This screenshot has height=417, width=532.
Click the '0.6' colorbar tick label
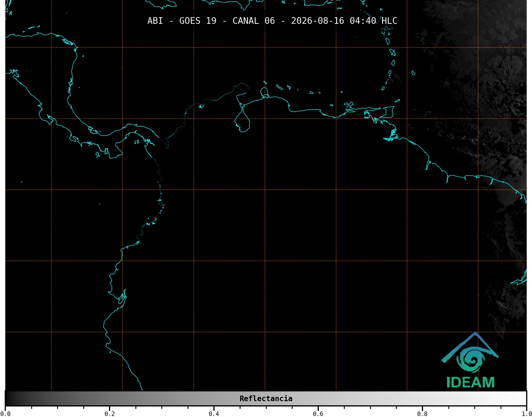click(x=318, y=414)
